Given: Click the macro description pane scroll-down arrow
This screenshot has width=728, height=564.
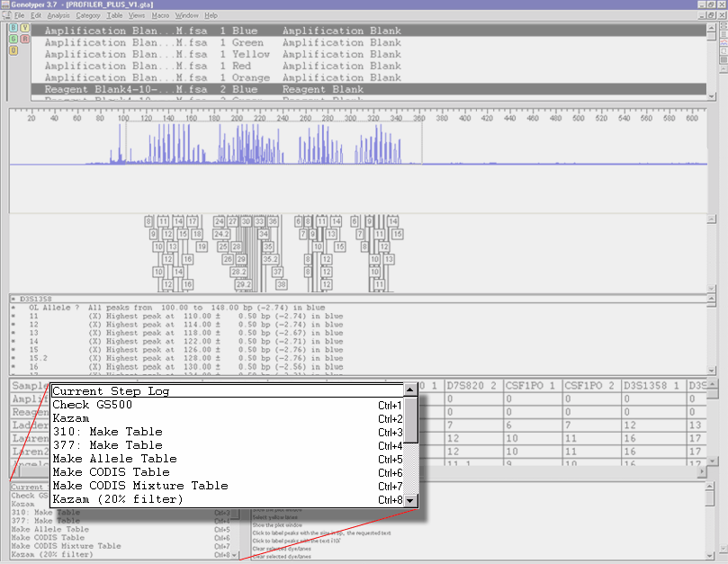Looking at the screenshot, I should click(x=709, y=555).
